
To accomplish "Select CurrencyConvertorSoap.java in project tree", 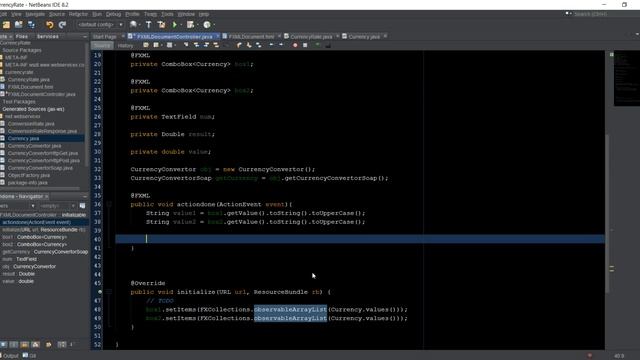I will (x=40, y=168).
